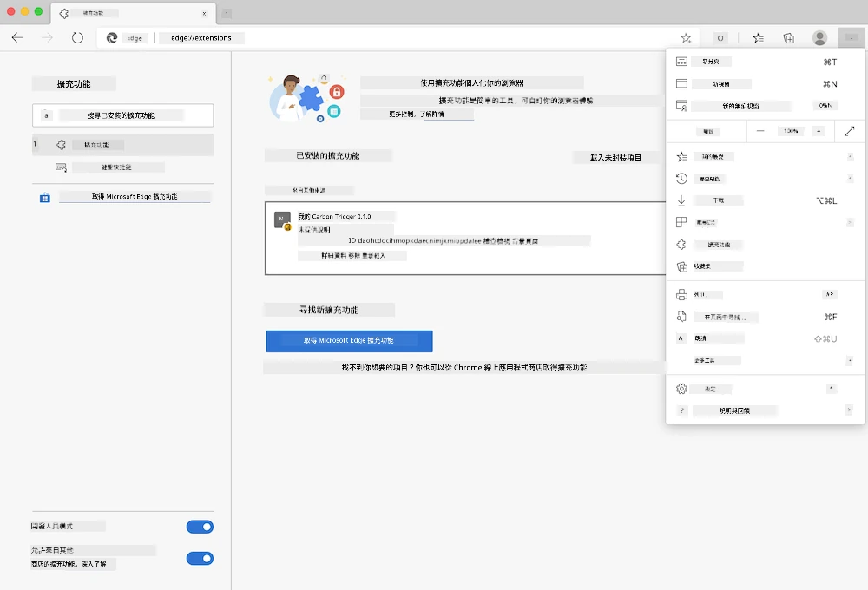Close the extensions tab with the X

(204, 13)
